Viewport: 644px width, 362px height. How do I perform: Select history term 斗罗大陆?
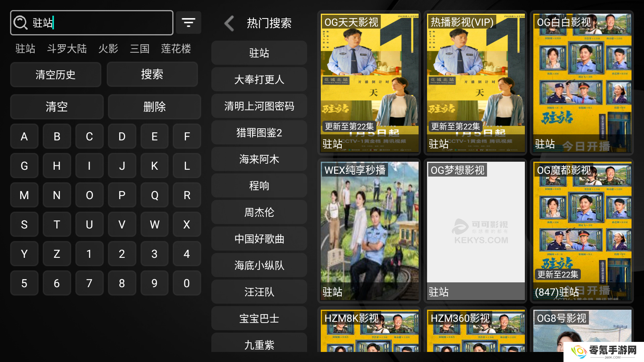click(67, 49)
